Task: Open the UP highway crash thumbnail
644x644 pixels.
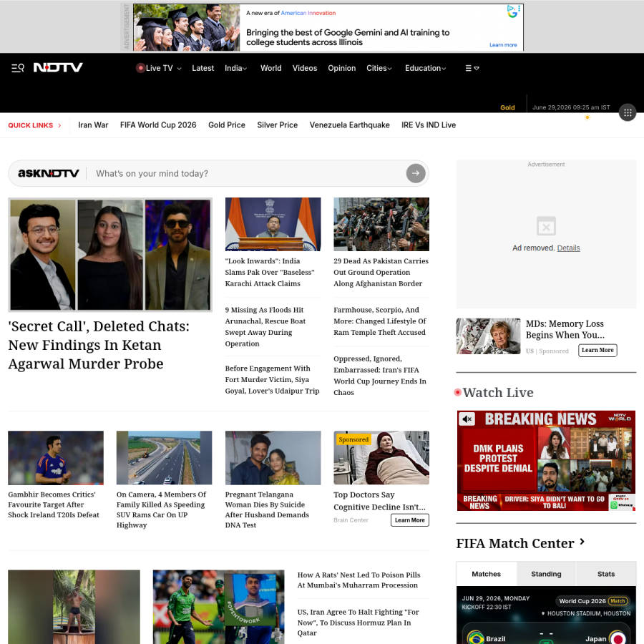Action: click(165, 457)
